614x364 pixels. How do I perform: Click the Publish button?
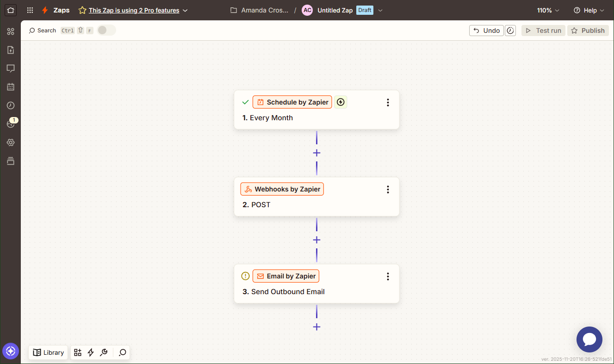coord(588,31)
